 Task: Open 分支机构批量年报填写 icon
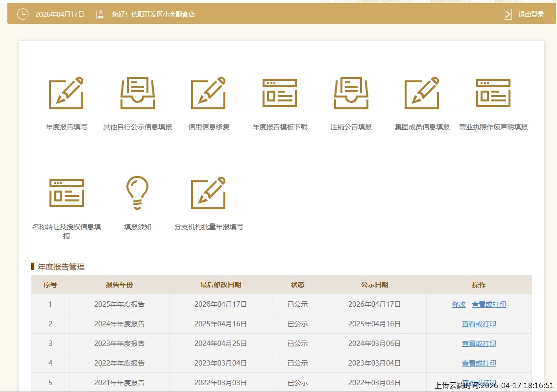pos(209,193)
